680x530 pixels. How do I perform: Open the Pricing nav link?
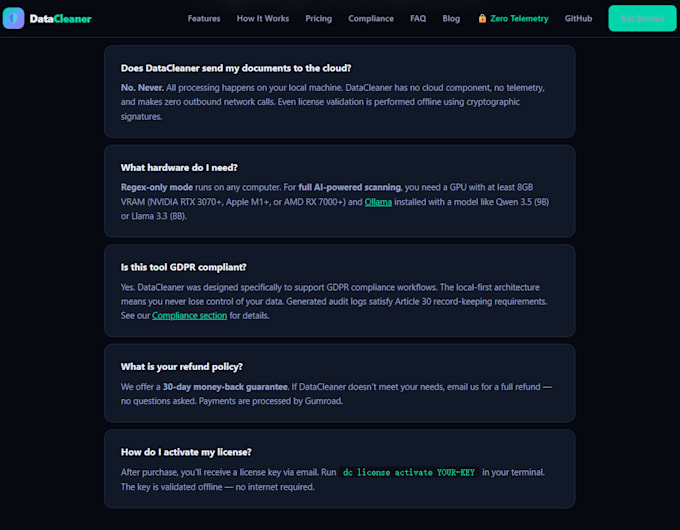click(318, 19)
